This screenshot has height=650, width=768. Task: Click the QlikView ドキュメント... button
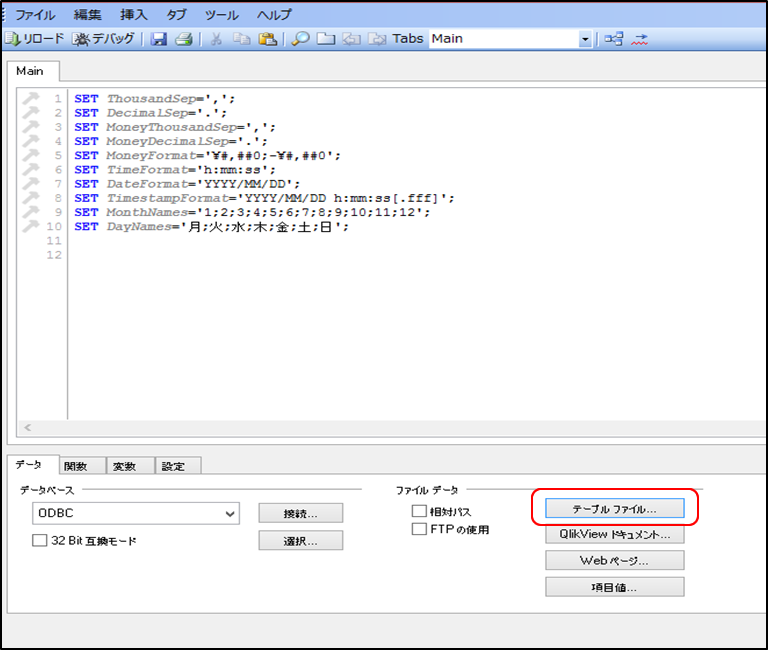point(615,534)
